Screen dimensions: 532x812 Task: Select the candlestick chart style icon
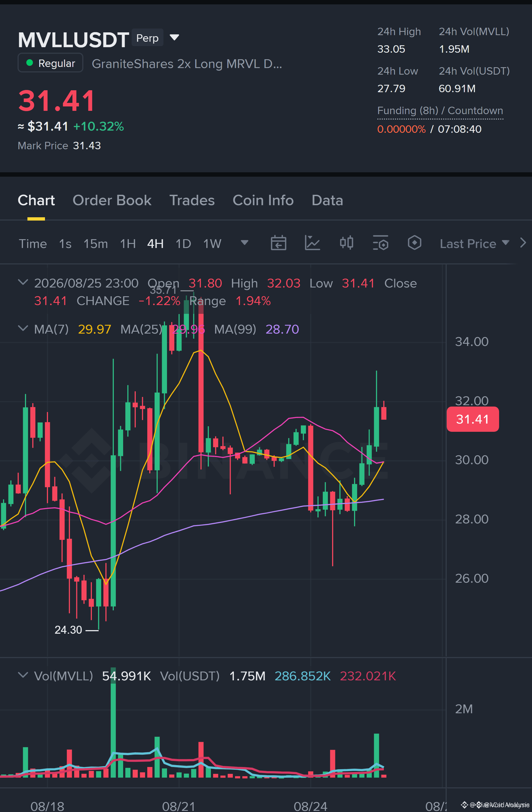click(x=346, y=243)
